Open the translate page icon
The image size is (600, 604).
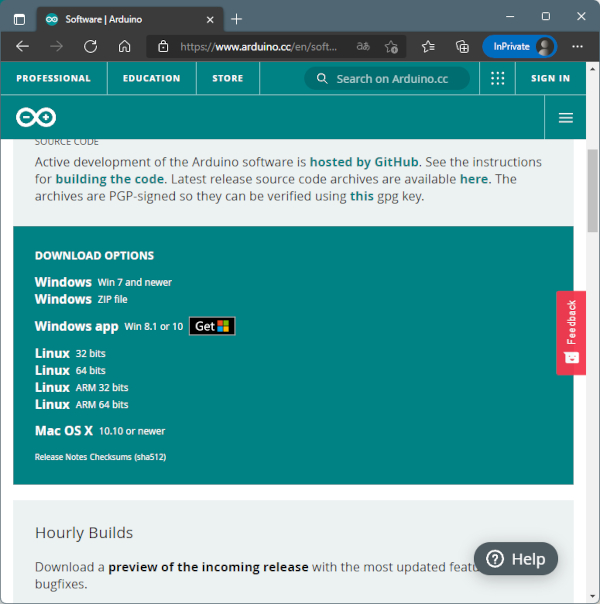tap(363, 47)
